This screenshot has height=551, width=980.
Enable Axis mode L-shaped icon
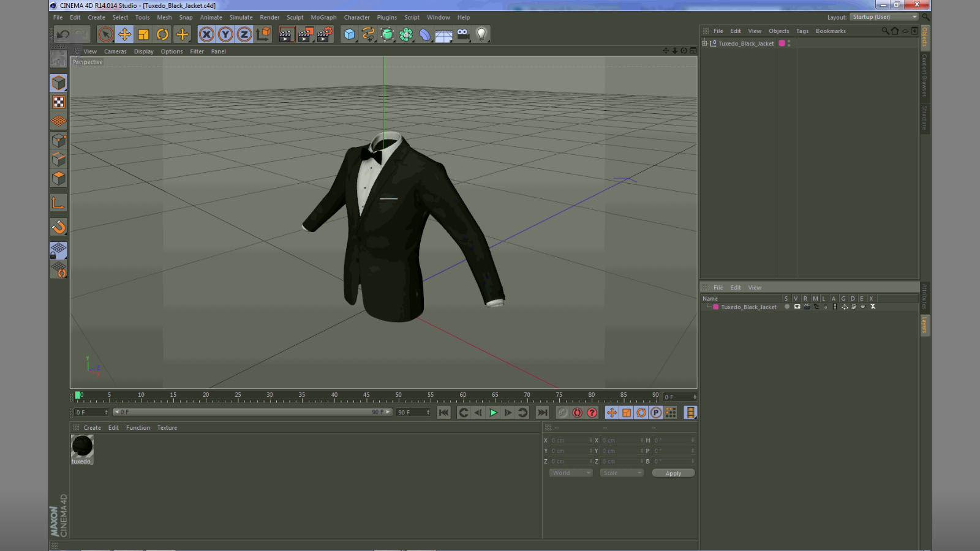coord(59,203)
